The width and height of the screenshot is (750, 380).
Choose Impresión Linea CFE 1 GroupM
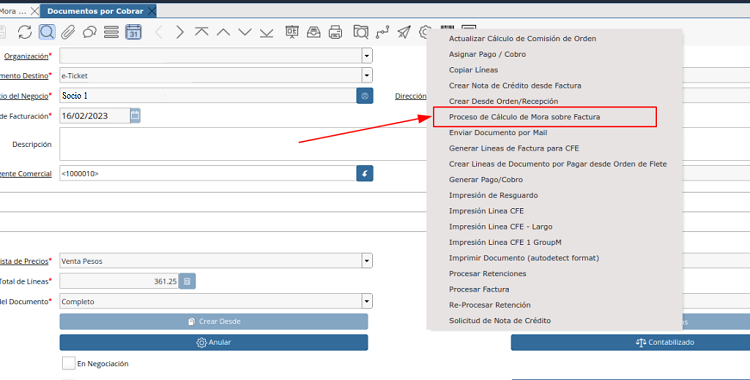[505, 242]
